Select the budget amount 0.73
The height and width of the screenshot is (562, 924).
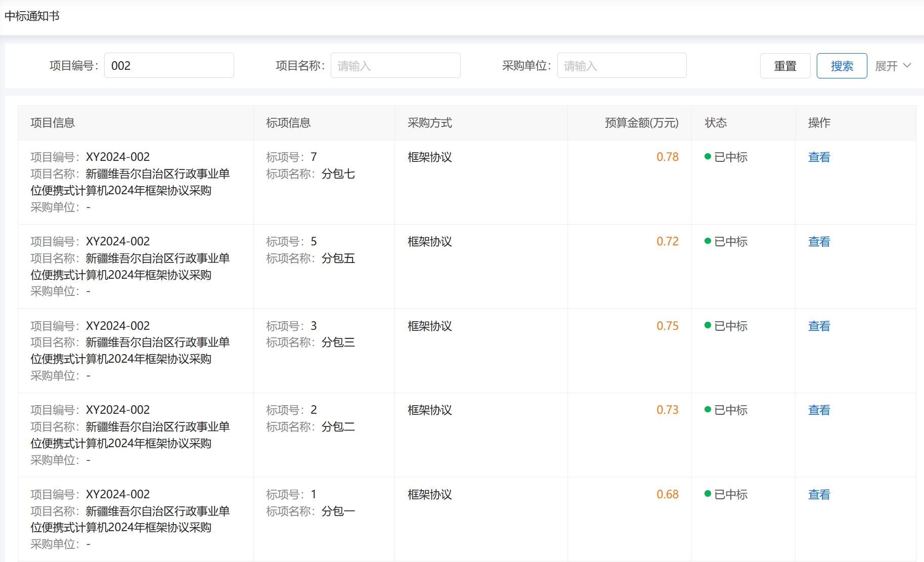668,410
